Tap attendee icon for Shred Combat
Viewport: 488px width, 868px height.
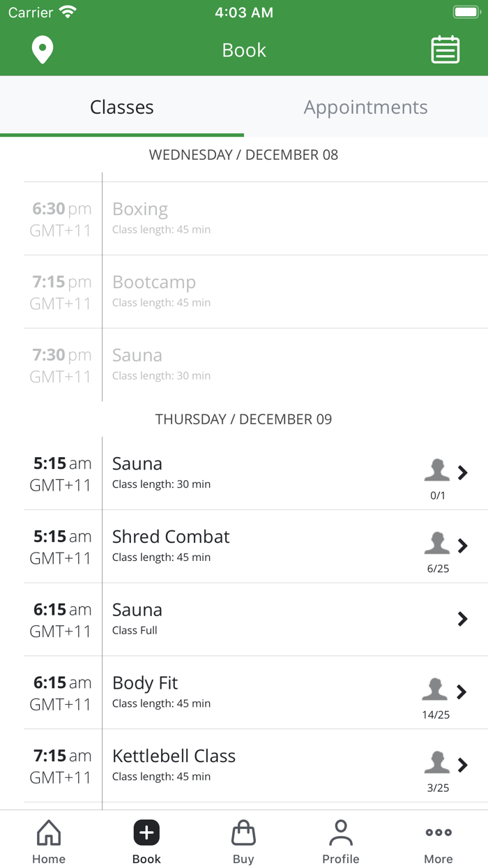[437, 544]
